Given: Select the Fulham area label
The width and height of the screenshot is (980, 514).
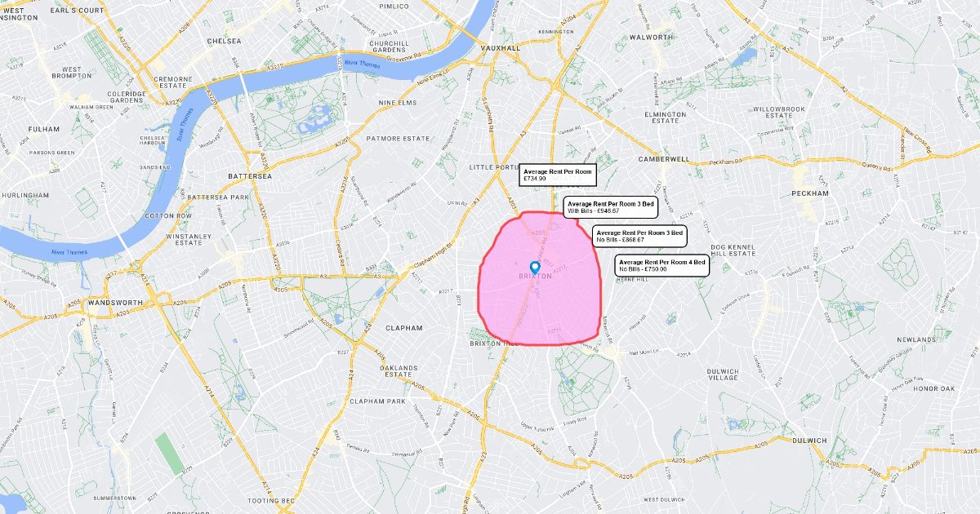Looking at the screenshot, I should [44, 129].
